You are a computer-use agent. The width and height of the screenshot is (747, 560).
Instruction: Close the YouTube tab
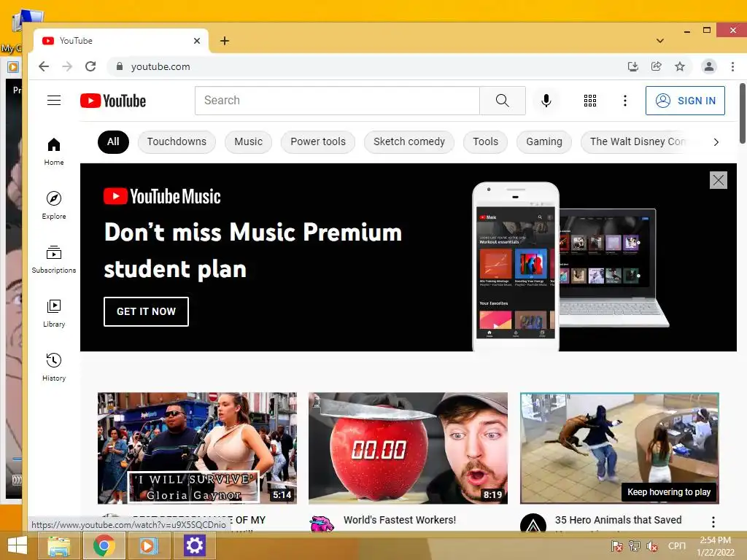197,41
